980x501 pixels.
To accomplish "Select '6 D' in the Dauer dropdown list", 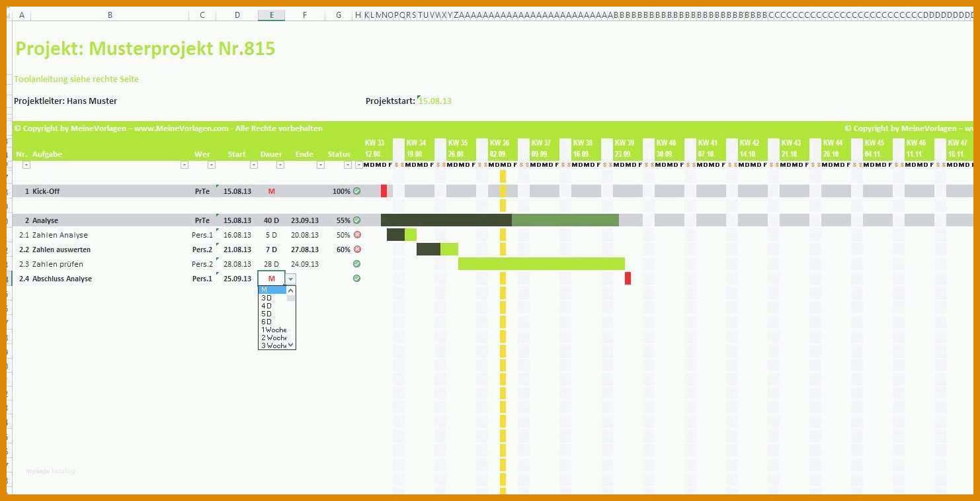I will point(272,322).
